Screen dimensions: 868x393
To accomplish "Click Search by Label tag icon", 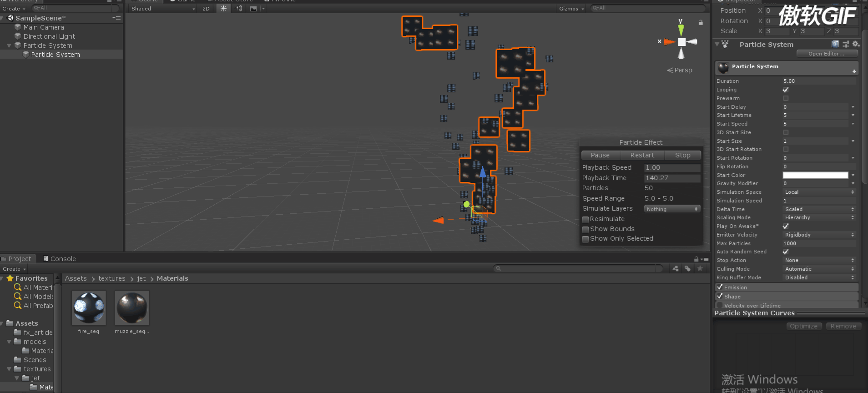I will (687, 268).
